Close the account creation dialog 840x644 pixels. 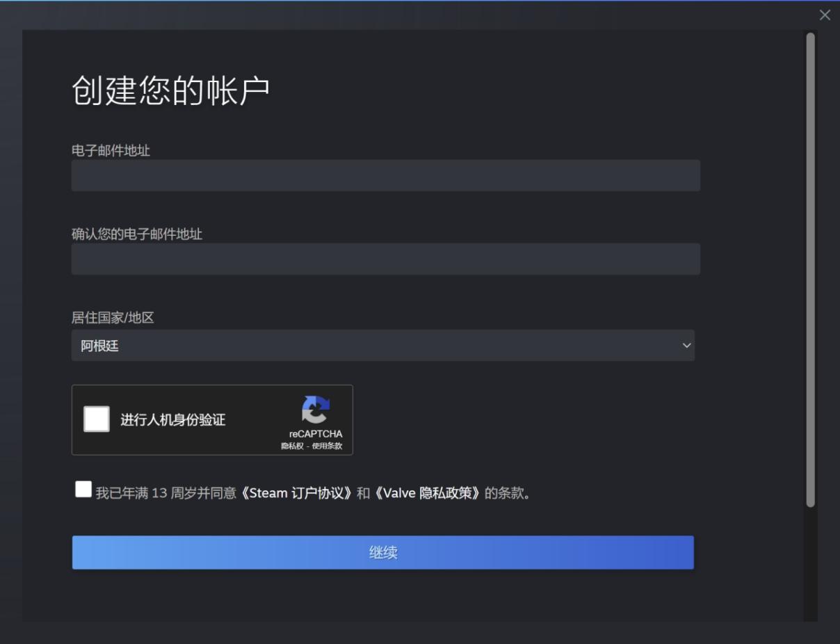click(x=825, y=15)
